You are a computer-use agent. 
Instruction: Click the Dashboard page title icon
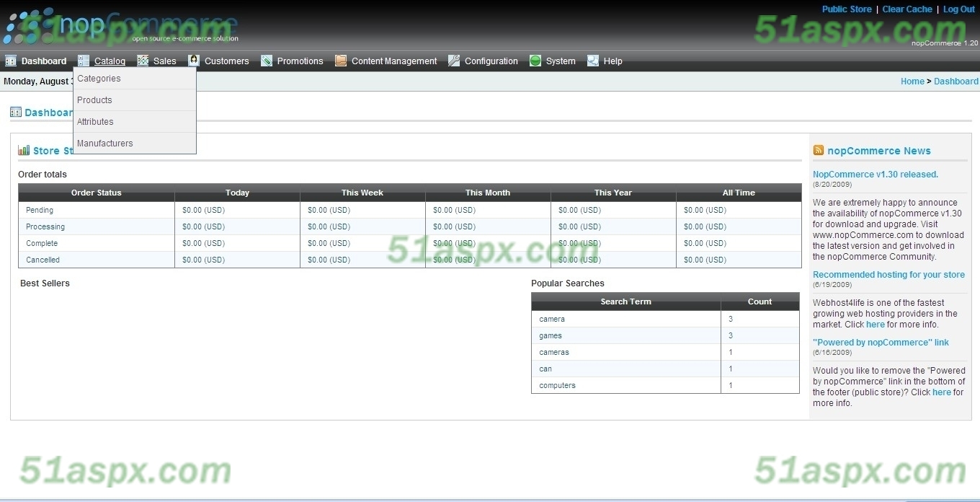pyautogui.click(x=16, y=113)
